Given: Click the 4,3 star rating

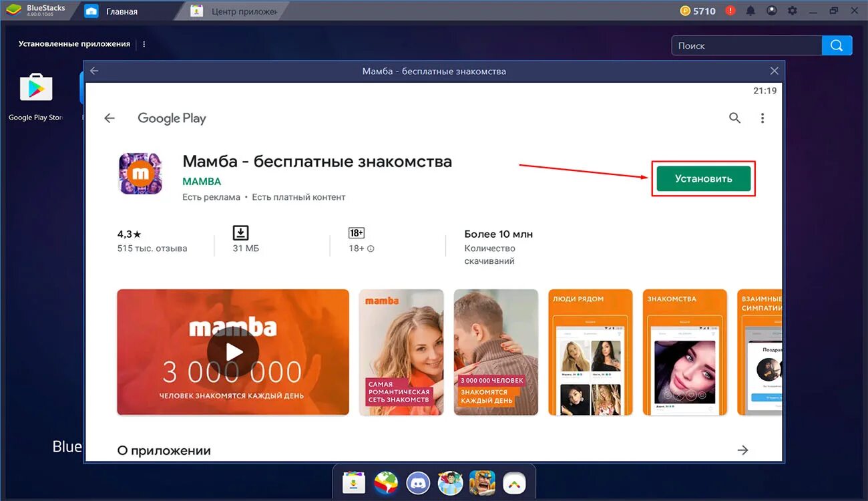Looking at the screenshot, I should pyautogui.click(x=130, y=234).
